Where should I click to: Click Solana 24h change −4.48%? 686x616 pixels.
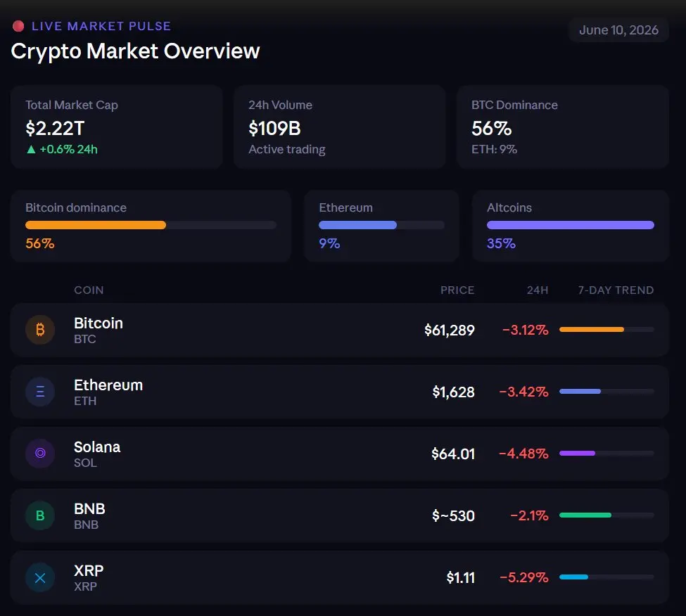point(523,454)
